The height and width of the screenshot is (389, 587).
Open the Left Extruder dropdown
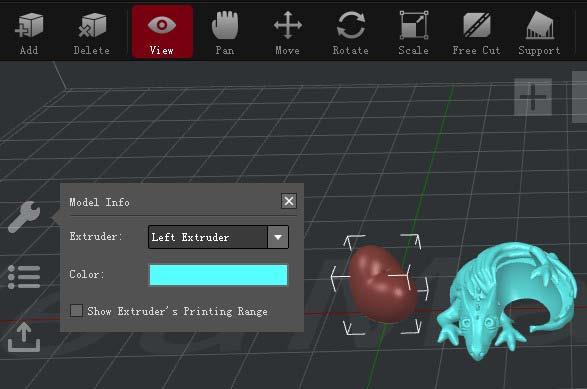218,237
